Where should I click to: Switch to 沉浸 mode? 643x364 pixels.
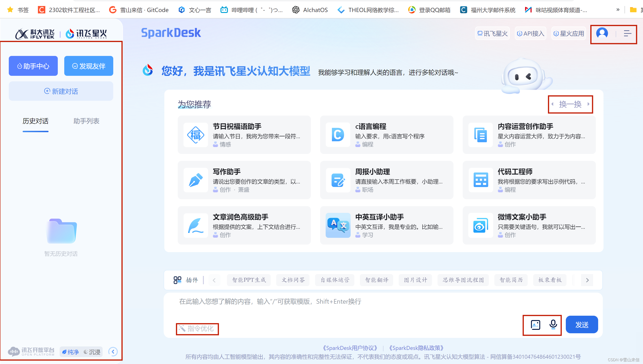coord(92,352)
